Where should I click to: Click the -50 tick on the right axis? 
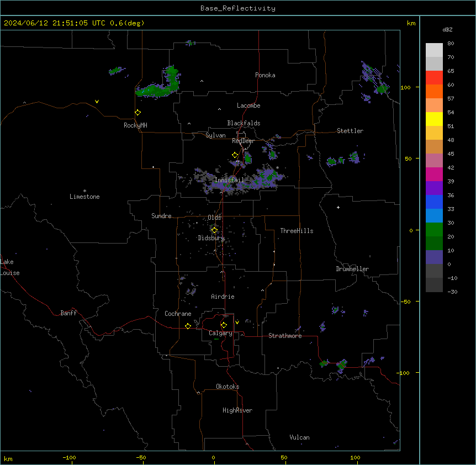(406, 302)
